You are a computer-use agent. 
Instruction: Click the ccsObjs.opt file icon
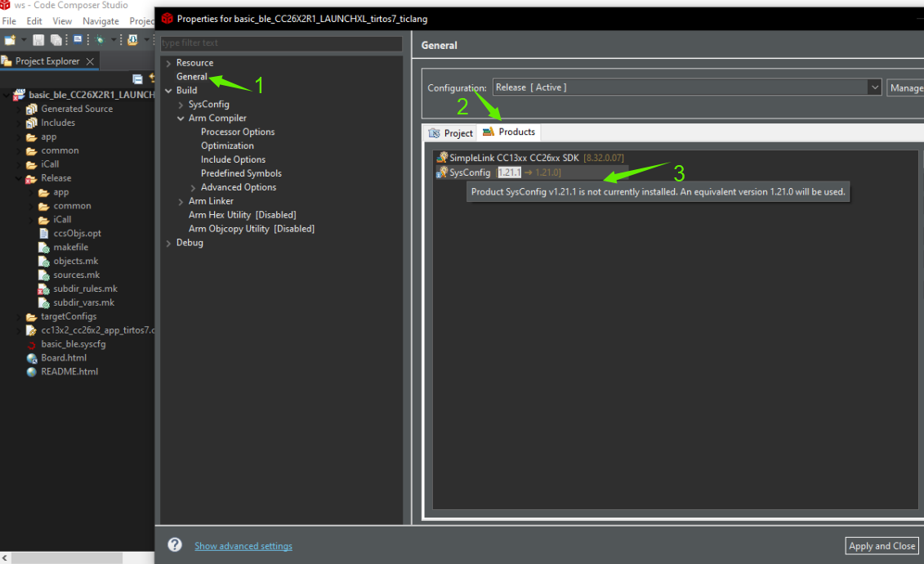pyautogui.click(x=43, y=234)
